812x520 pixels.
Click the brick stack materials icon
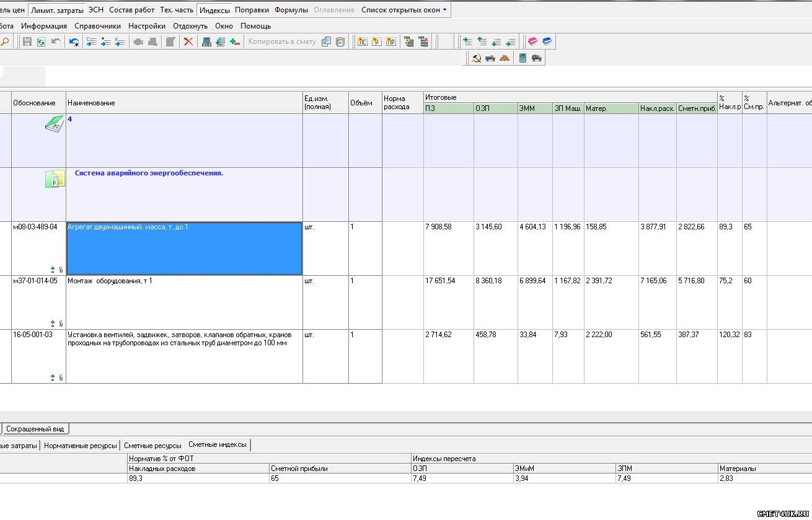point(505,58)
